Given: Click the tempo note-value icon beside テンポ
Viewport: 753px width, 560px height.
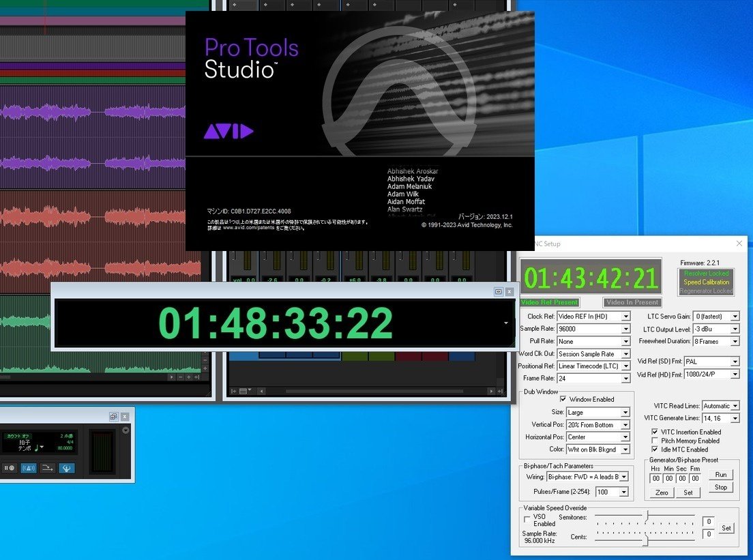Looking at the screenshot, I should [x=37, y=448].
